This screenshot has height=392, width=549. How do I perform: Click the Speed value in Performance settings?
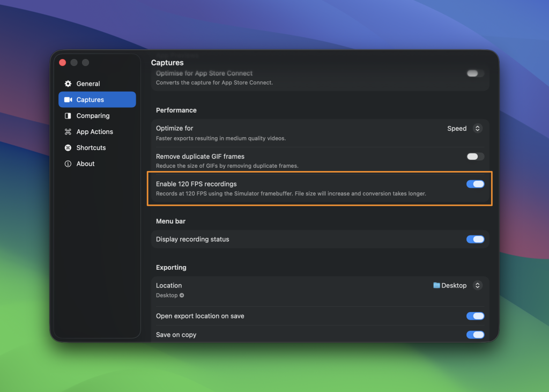(x=456, y=128)
